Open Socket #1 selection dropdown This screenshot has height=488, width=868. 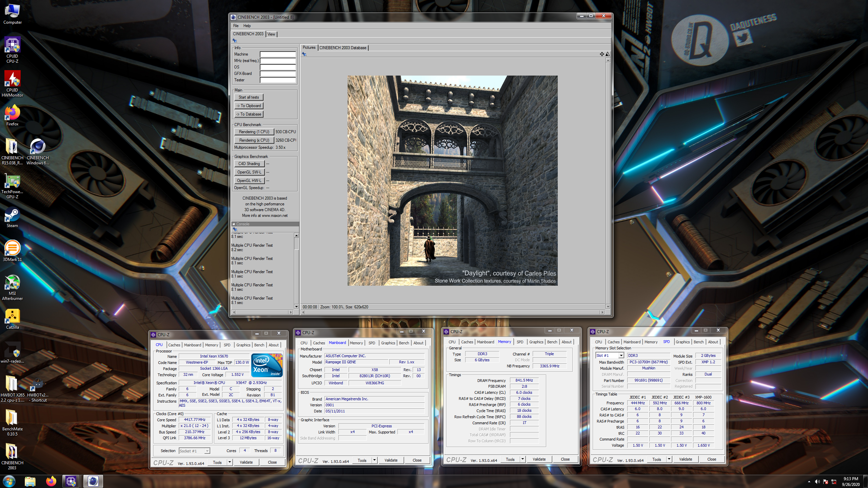coord(207,451)
